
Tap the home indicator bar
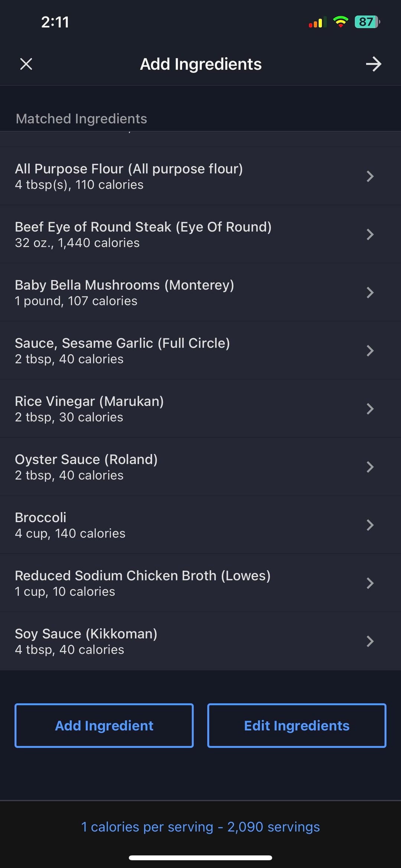pyautogui.click(x=200, y=858)
